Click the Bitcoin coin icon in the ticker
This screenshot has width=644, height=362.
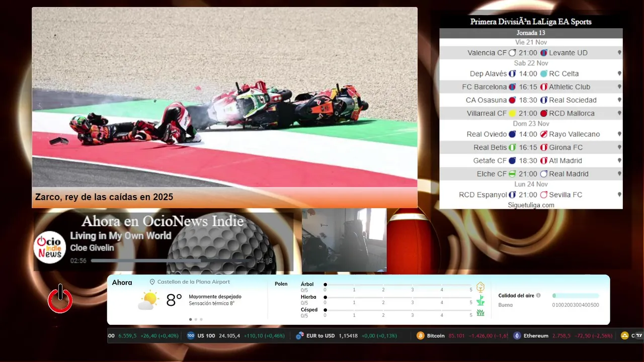[421, 335]
